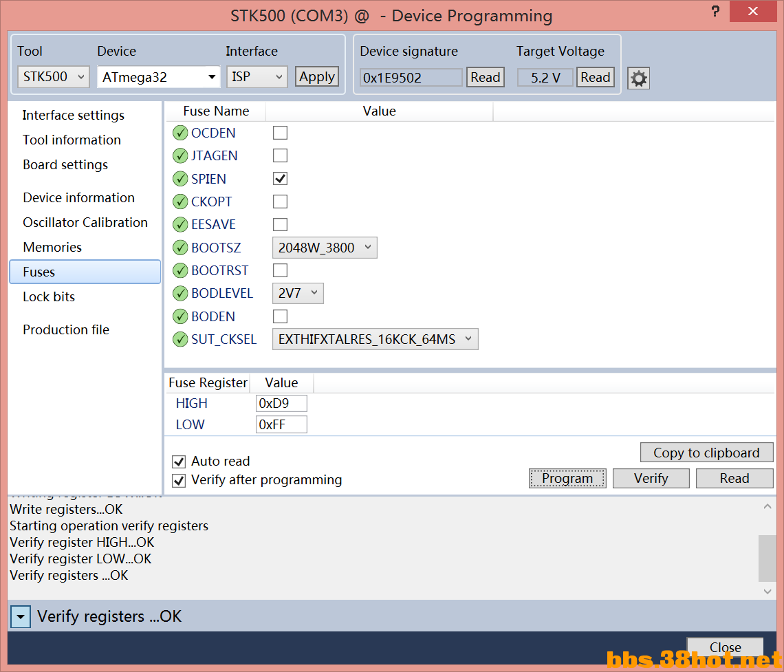This screenshot has width=784, height=672.
Task: Open the Production file page
Action: point(66,330)
